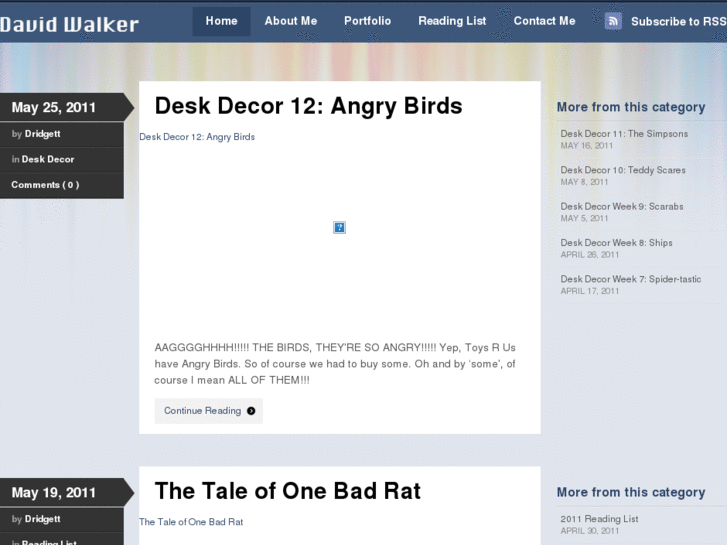The height and width of the screenshot is (545, 727).
Task: Click the Continue Reading button
Action: pos(209,411)
